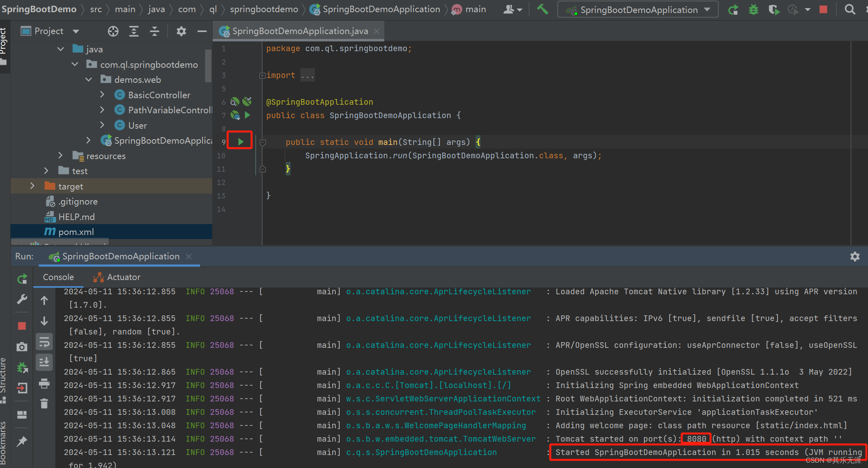868x468 pixels.
Task: Print console output with printer icon
Action: tap(44, 383)
